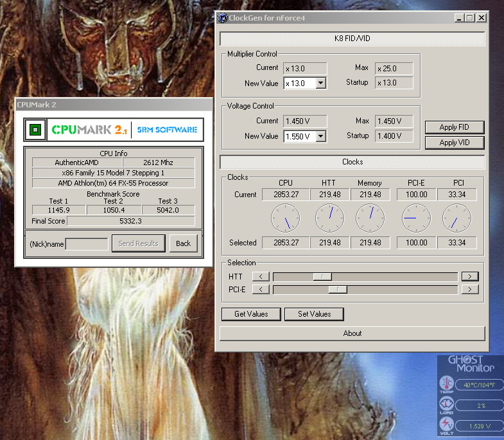Image resolution: width=504 pixels, height=440 pixels.
Task: Click Ghost Monitor 2% load readout
Action: click(480, 405)
